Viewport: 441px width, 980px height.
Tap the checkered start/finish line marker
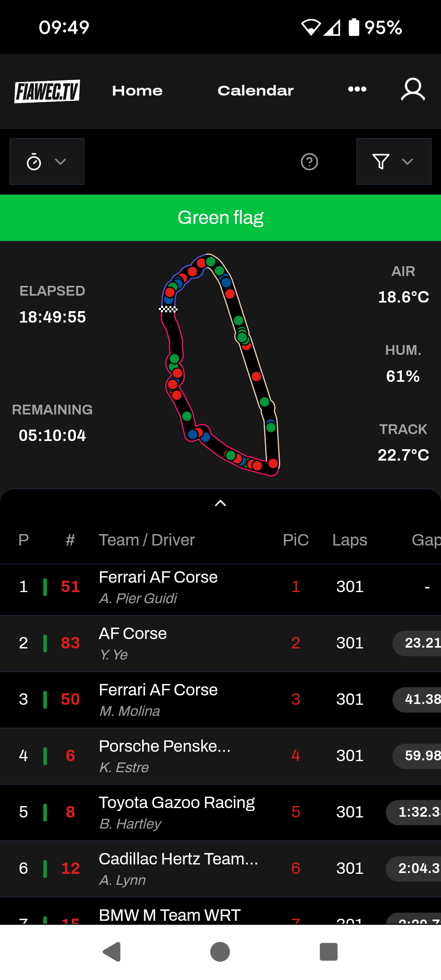pyautogui.click(x=168, y=309)
